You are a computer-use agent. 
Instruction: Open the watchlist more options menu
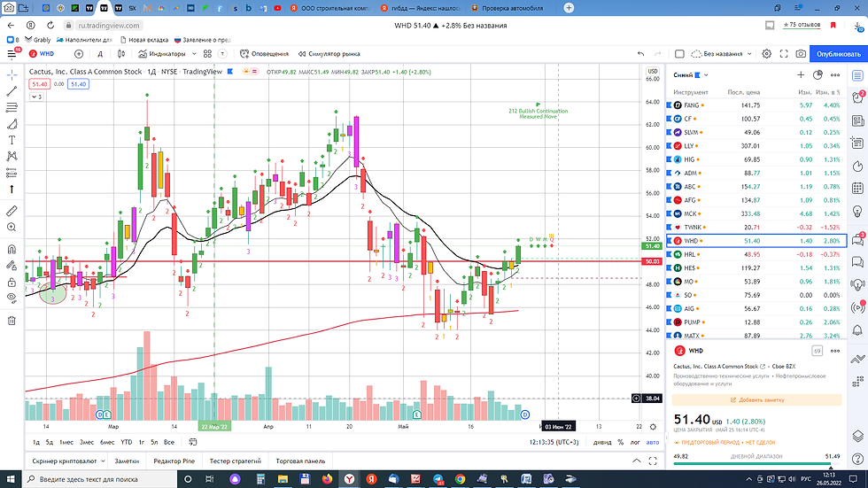[x=835, y=74]
